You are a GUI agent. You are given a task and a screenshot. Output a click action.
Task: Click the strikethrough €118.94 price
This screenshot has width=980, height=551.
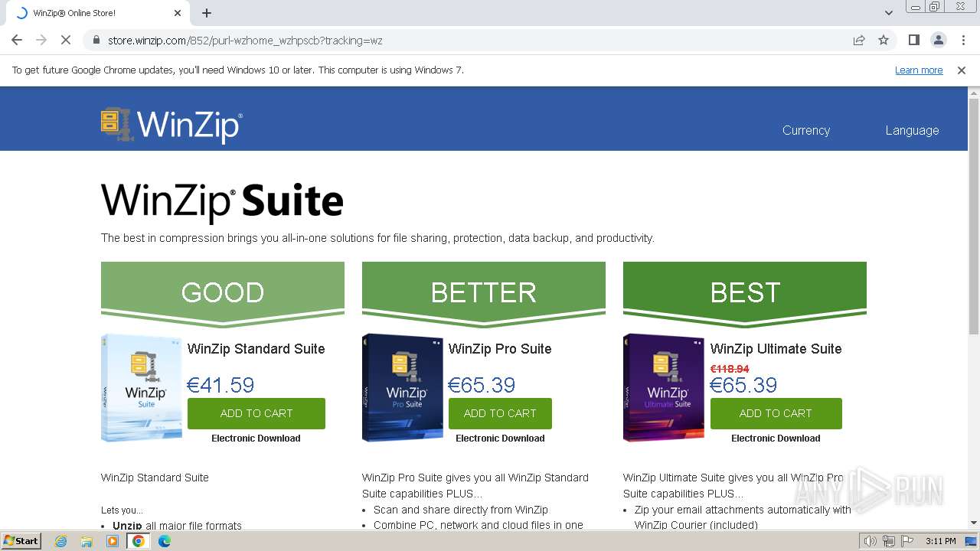tap(730, 369)
